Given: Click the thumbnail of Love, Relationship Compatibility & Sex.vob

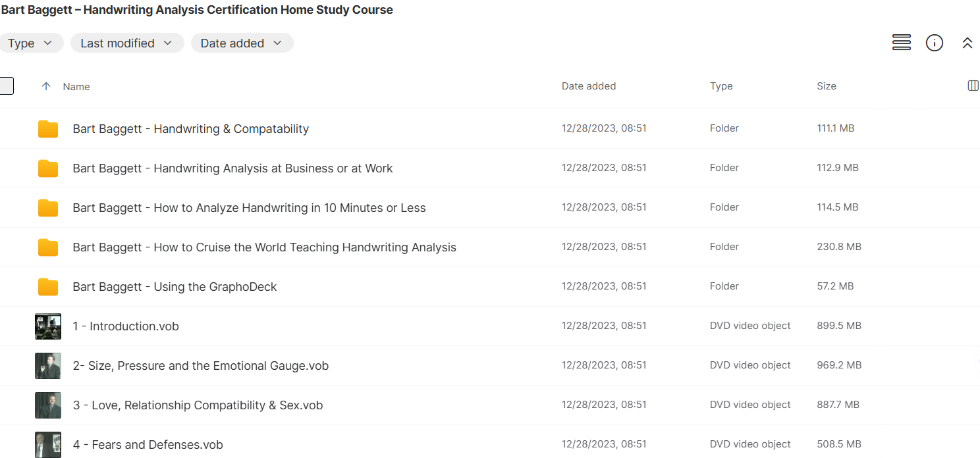Looking at the screenshot, I should point(47,405).
